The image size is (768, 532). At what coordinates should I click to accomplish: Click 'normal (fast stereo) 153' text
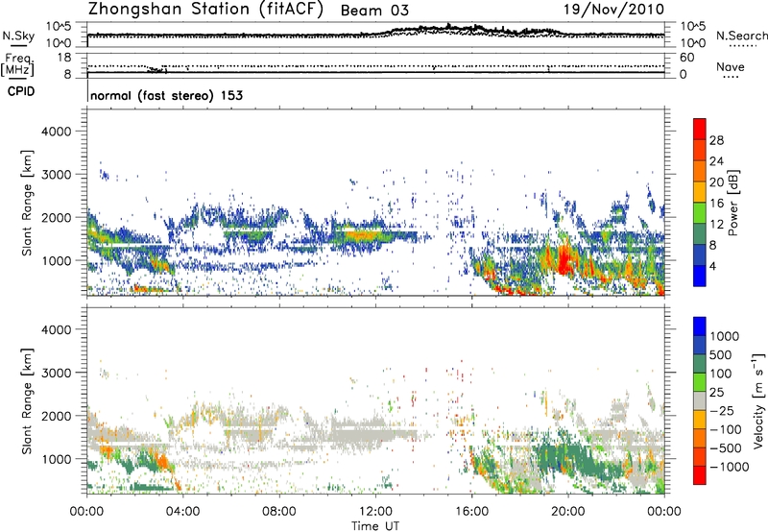coord(166,95)
